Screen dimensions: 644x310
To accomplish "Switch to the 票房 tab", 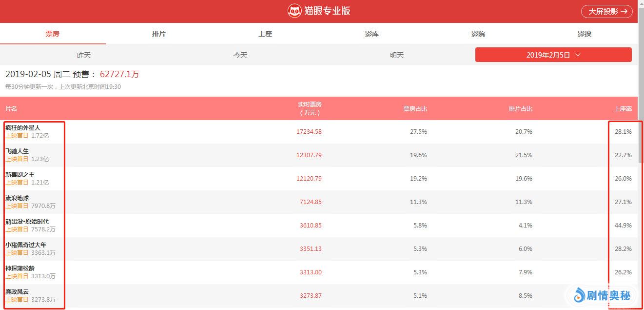I will pyautogui.click(x=53, y=34).
